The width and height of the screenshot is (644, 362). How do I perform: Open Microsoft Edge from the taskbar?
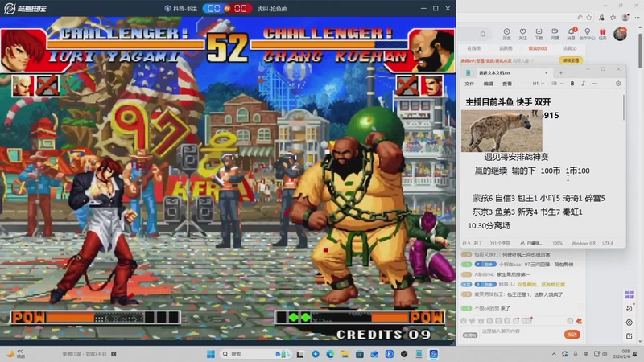point(330,354)
